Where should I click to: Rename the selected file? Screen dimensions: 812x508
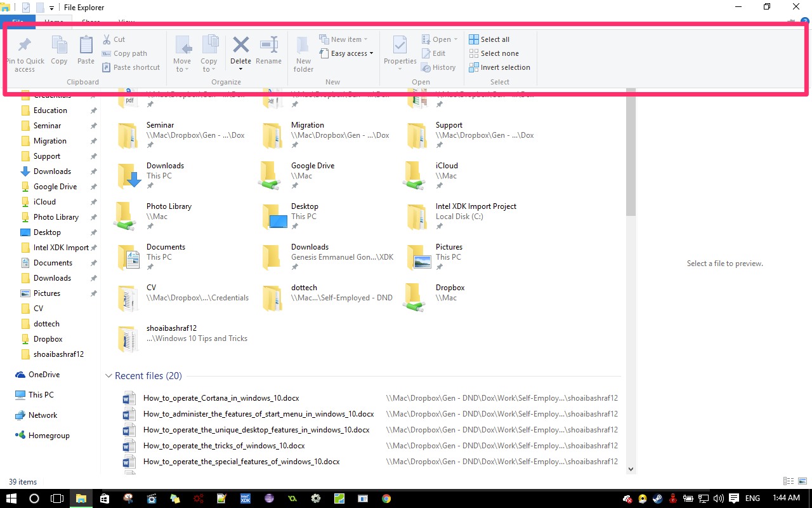268,51
